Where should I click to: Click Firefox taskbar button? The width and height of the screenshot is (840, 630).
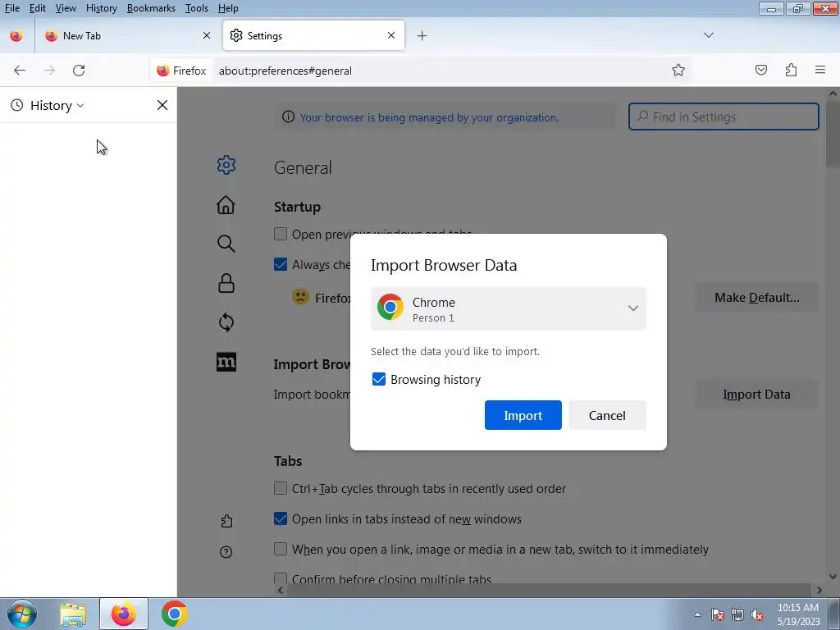(124, 614)
